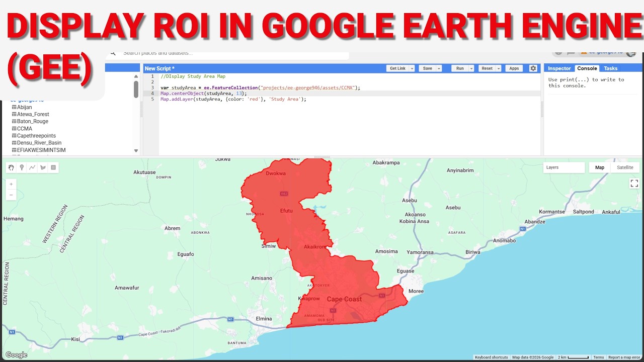Open the Apps button
644x362 pixels.
514,68
